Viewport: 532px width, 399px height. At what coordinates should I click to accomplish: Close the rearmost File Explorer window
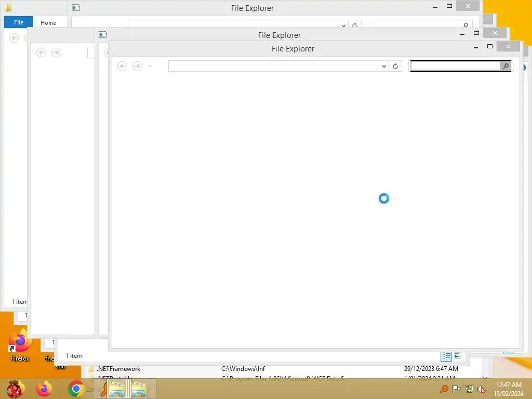click(468, 6)
